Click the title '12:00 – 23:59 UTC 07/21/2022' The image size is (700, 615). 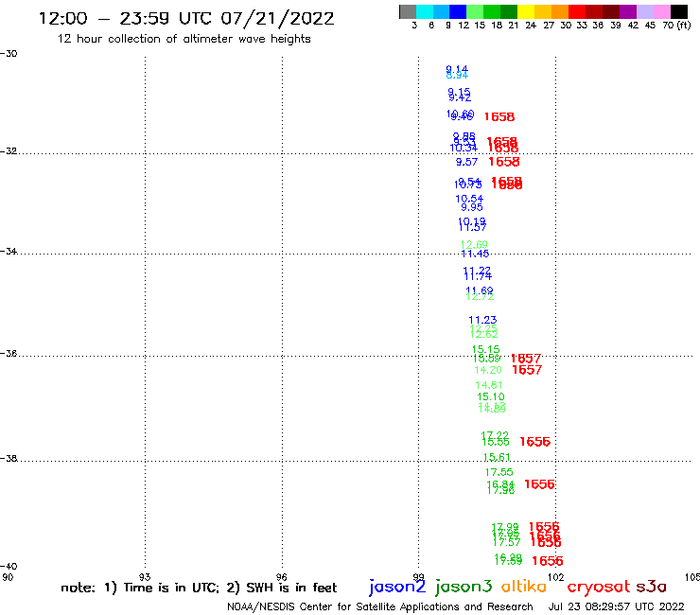tap(186, 19)
